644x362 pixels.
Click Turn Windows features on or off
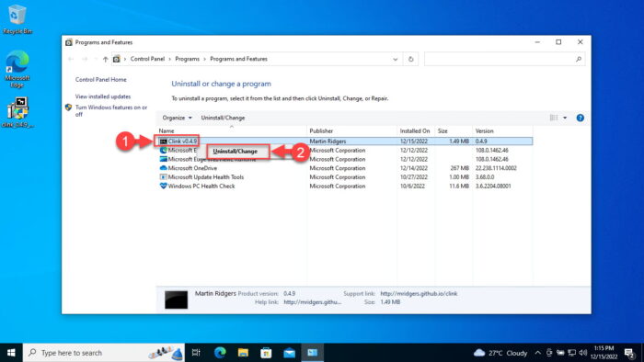click(111, 110)
